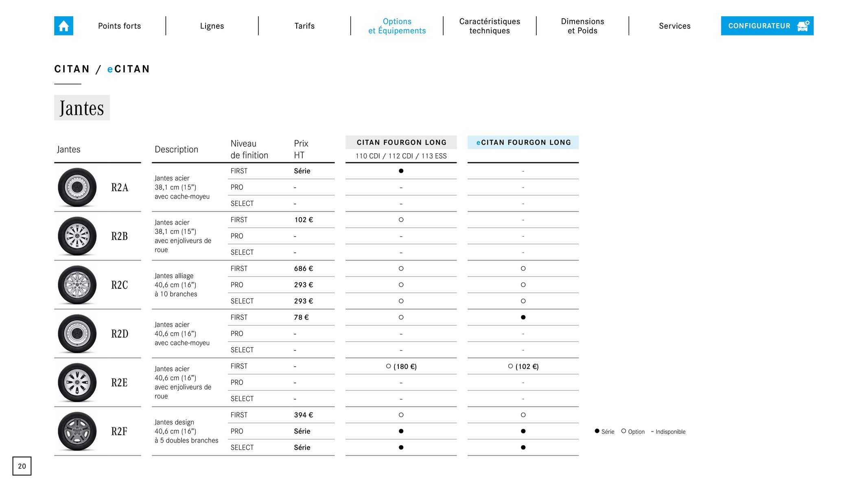Viewport: 868px width, 488px height.
Task: Open the Configurateur car icon
Action: pyautogui.click(x=803, y=26)
